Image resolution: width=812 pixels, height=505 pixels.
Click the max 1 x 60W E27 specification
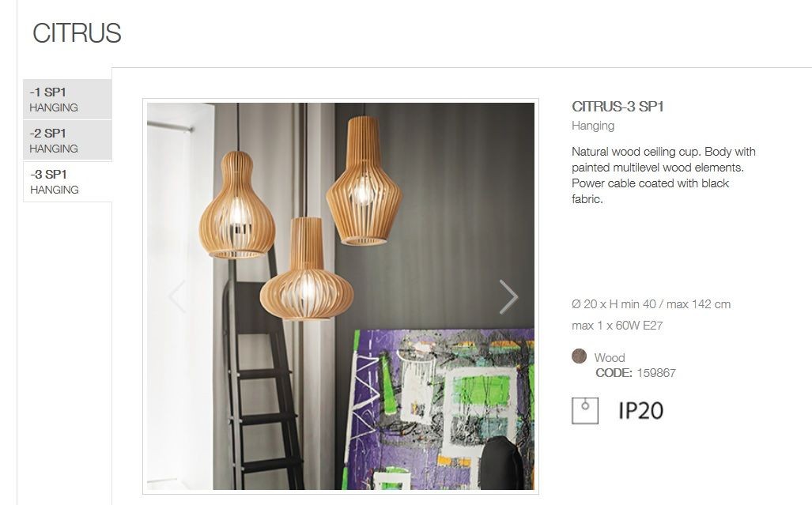coord(617,326)
